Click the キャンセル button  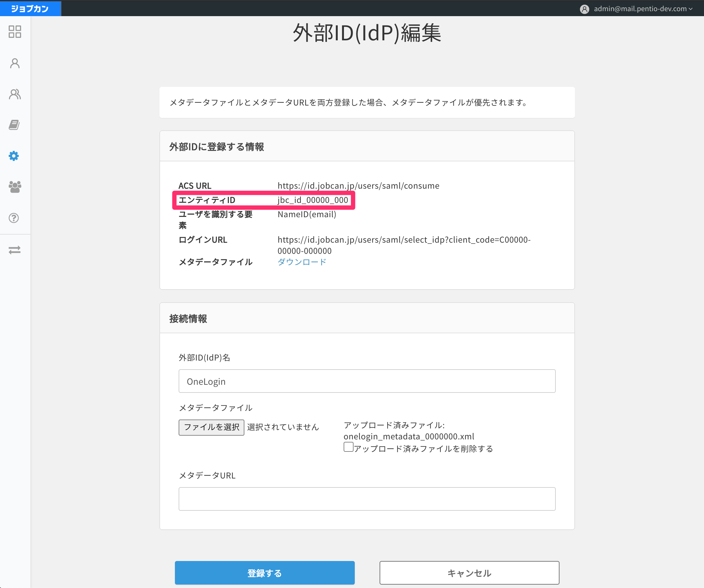pos(469,573)
